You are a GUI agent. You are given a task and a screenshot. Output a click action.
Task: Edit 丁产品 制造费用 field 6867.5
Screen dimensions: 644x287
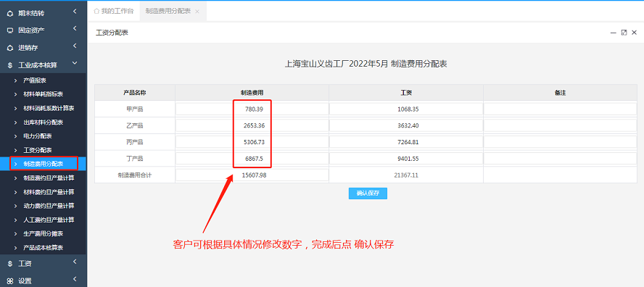pos(252,159)
